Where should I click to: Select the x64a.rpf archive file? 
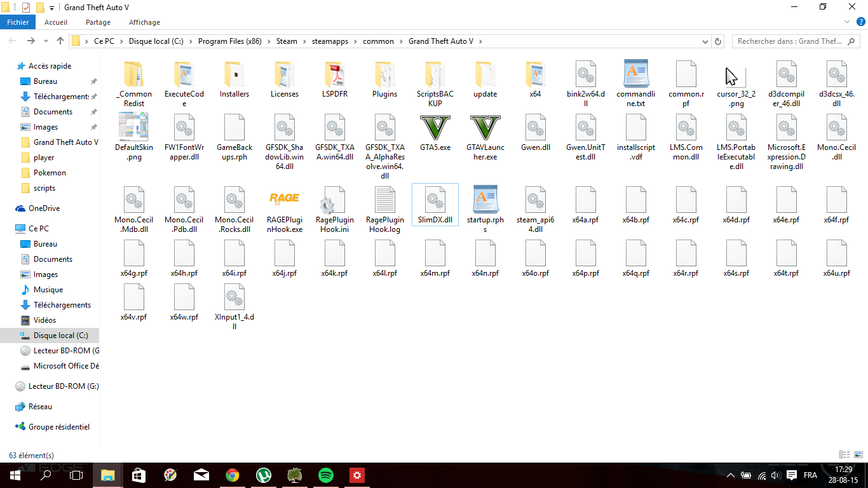(x=586, y=200)
